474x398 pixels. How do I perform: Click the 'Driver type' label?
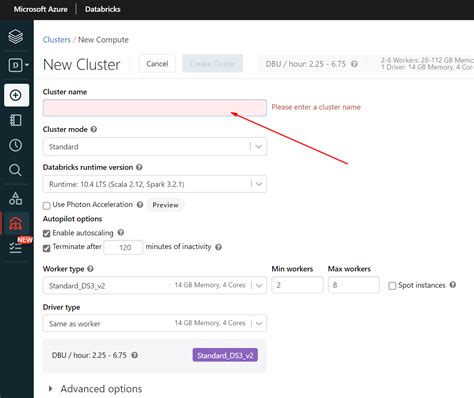click(x=61, y=307)
